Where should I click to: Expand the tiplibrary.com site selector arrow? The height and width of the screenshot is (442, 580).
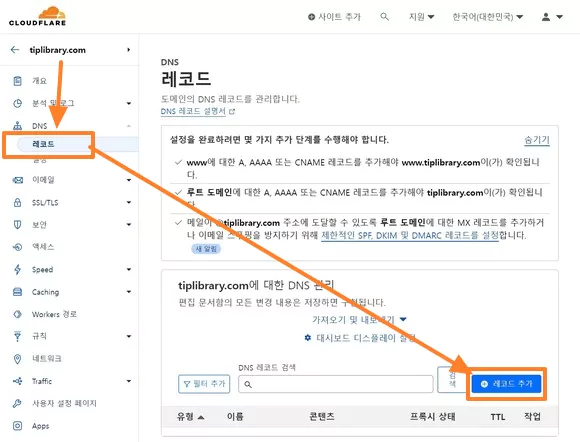pyautogui.click(x=128, y=50)
